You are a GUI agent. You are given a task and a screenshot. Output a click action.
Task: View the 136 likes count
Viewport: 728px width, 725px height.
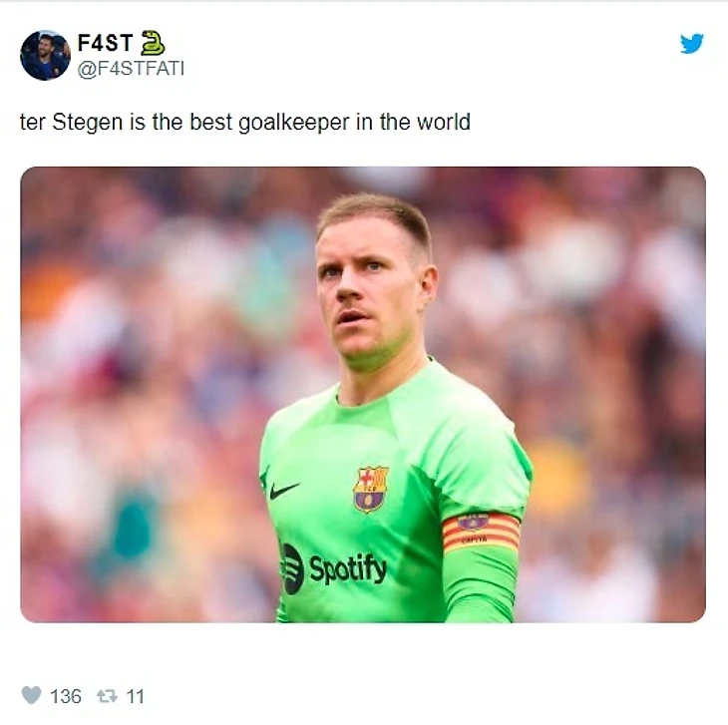tap(66, 696)
